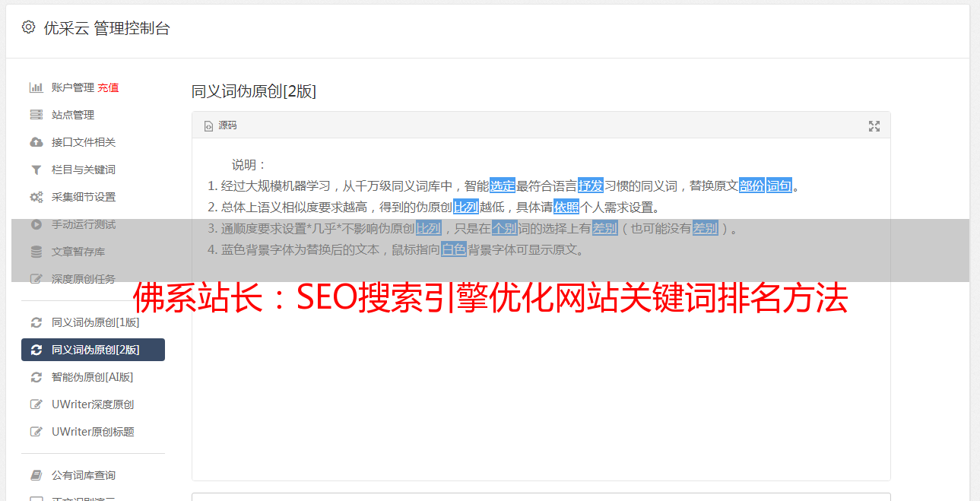The height and width of the screenshot is (501, 980).
Task: Click the 公有词库查询 book icon
Action: point(36,475)
